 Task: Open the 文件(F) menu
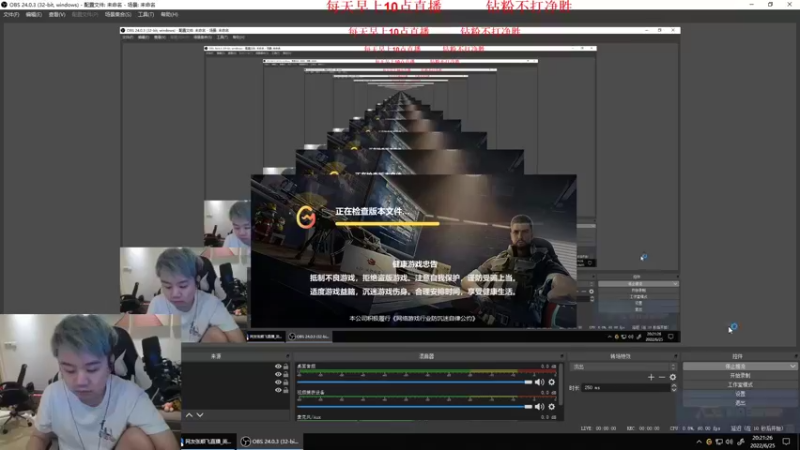coord(11,14)
